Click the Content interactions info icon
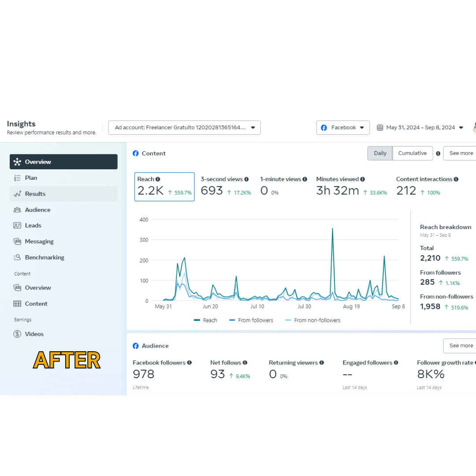The width and height of the screenshot is (476, 476). [x=456, y=179]
